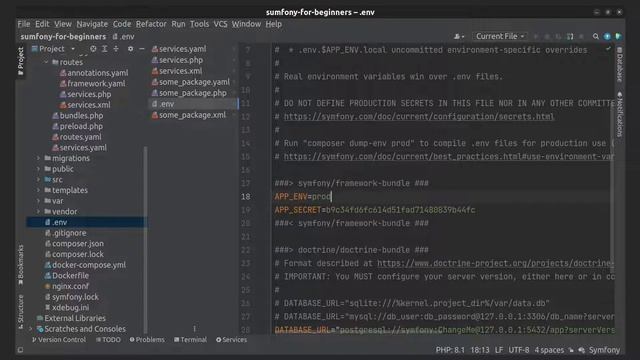Expand the src folder
The height and width of the screenshot is (360, 640).
(38, 179)
